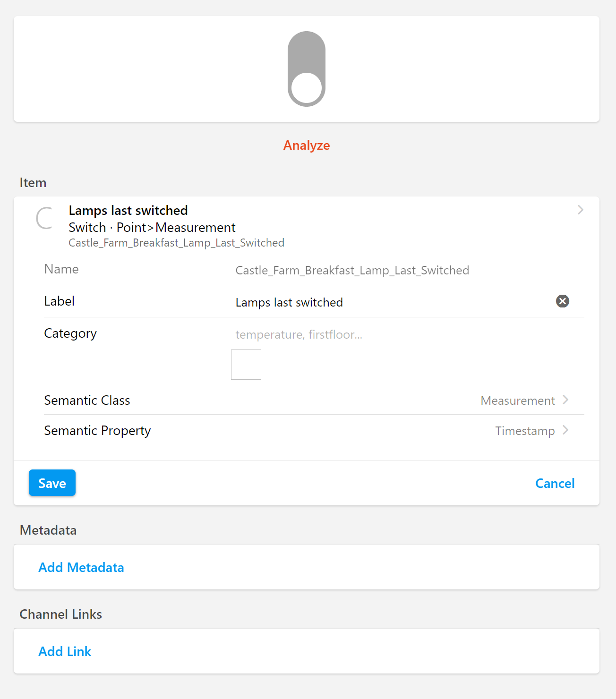Click the chevron next to Timestamp
616x699 pixels.
tap(565, 430)
